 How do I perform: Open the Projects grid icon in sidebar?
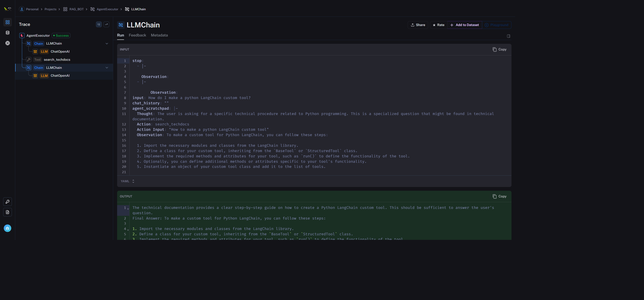(8, 22)
